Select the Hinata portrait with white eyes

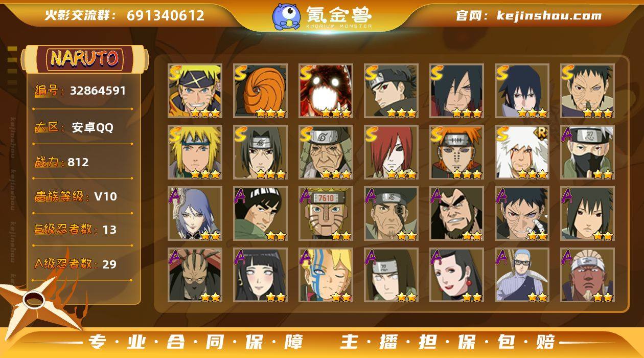pos(260,275)
